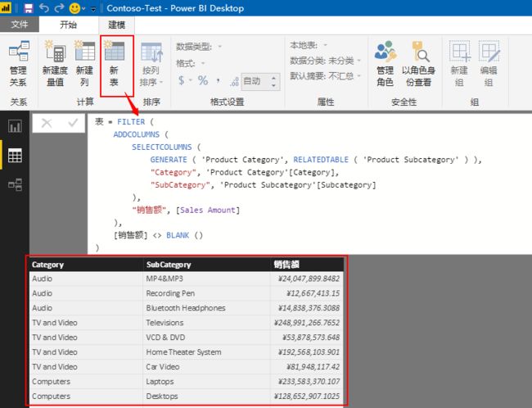Click RELATEDTABLE in the formula
This screenshot has height=408, width=532.
(x=321, y=159)
